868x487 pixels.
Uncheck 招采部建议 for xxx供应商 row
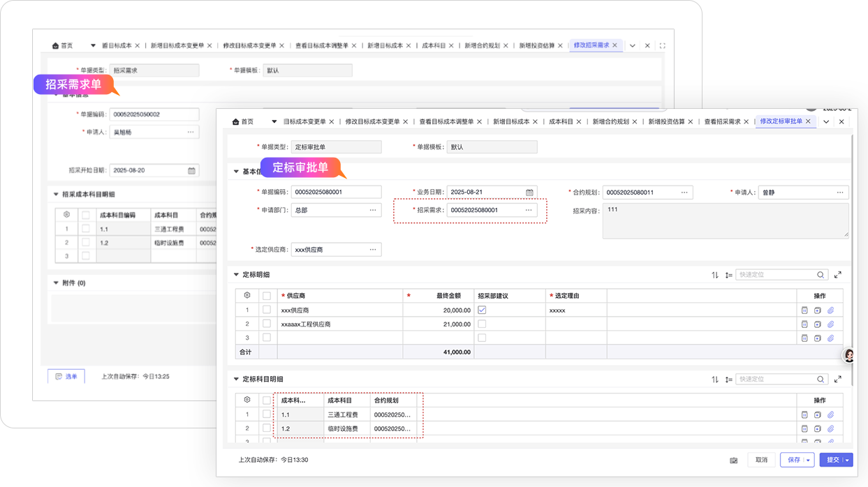click(482, 310)
